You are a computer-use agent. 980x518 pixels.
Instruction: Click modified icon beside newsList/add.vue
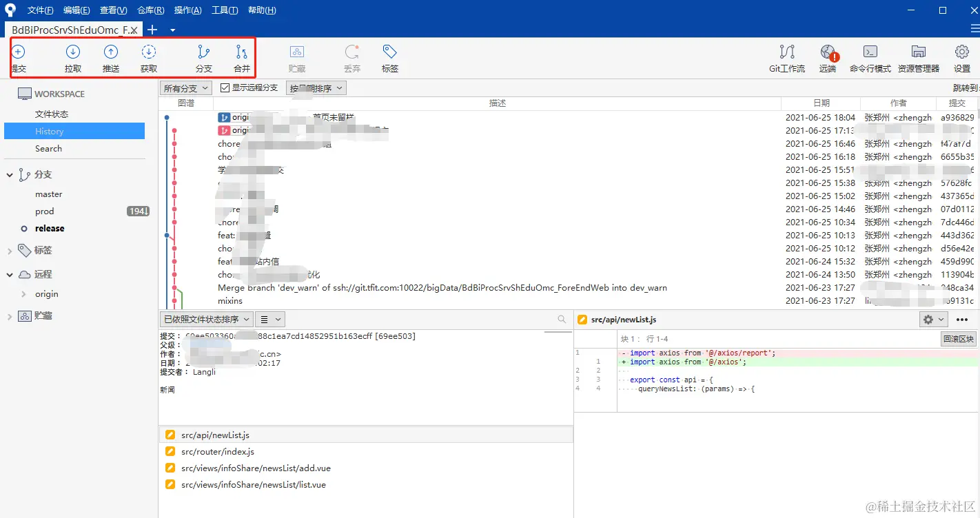pyautogui.click(x=170, y=468)
